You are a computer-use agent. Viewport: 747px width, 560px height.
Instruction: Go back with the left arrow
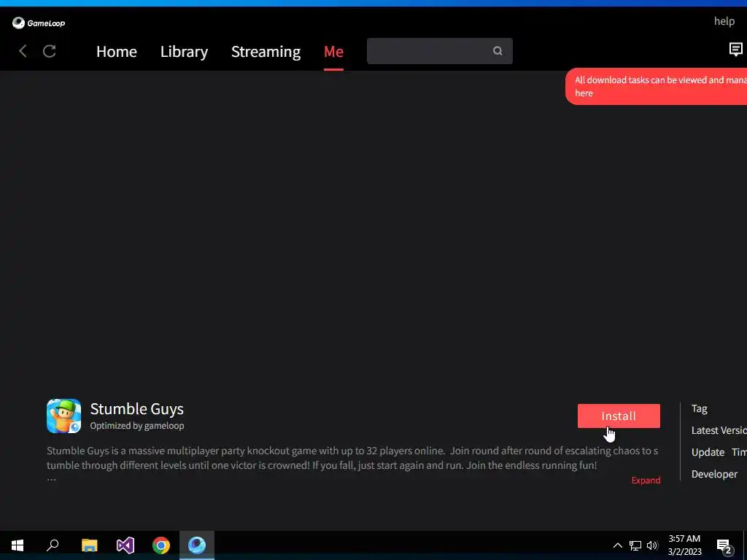tap(23, 51)
